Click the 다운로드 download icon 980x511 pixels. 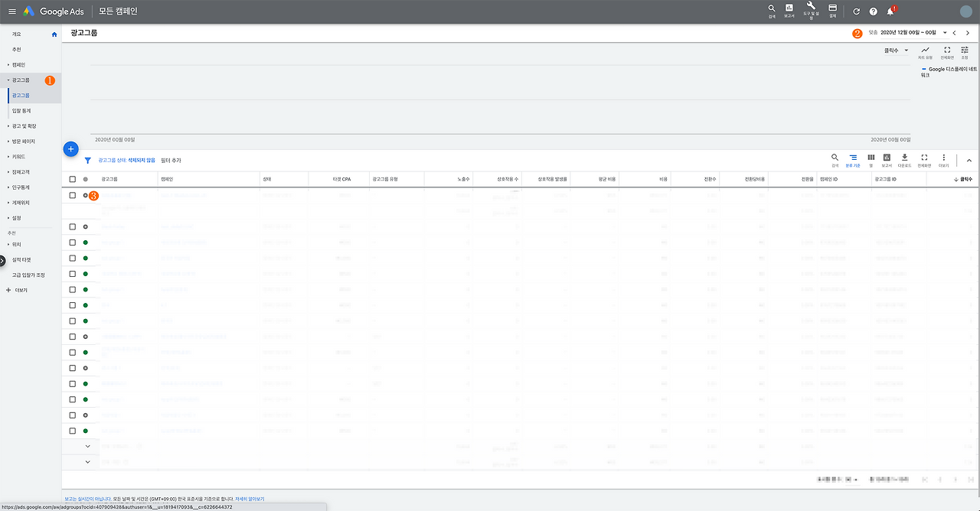905,159
